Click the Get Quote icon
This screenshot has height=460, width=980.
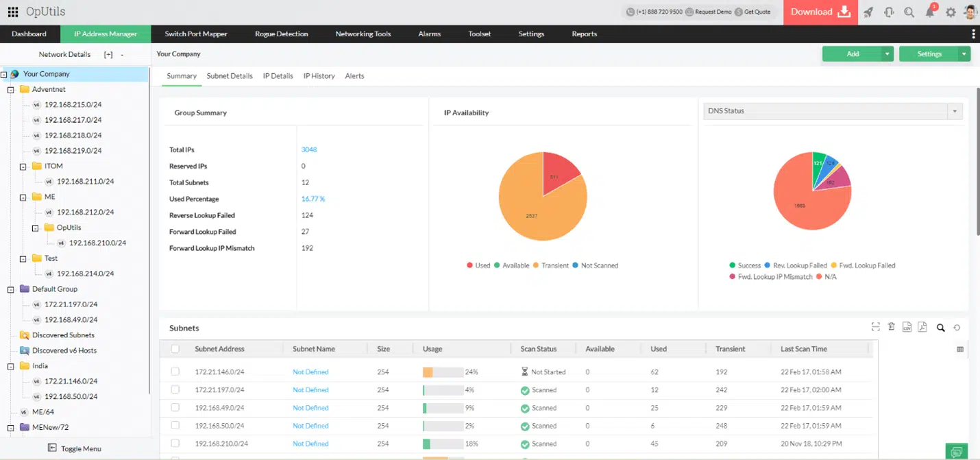739,12
